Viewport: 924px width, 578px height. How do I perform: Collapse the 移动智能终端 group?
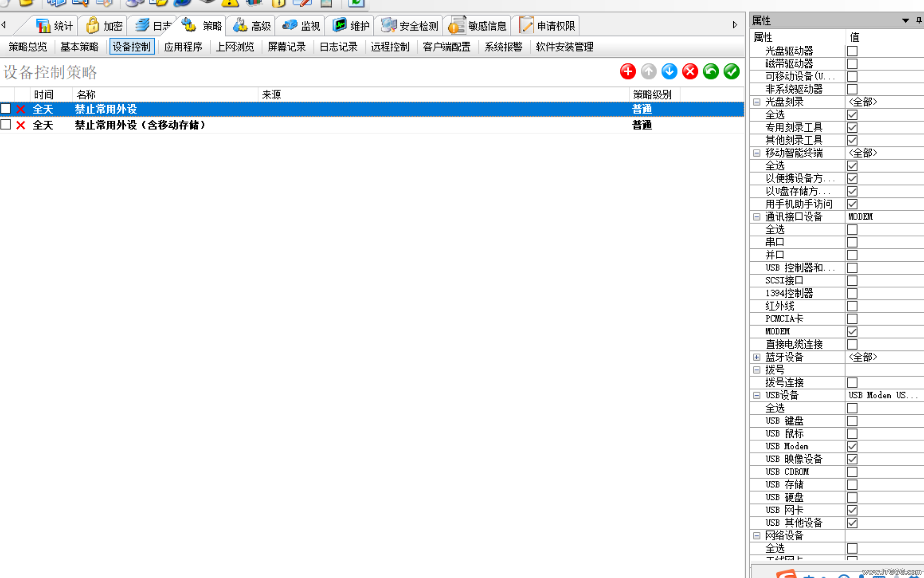757,153
